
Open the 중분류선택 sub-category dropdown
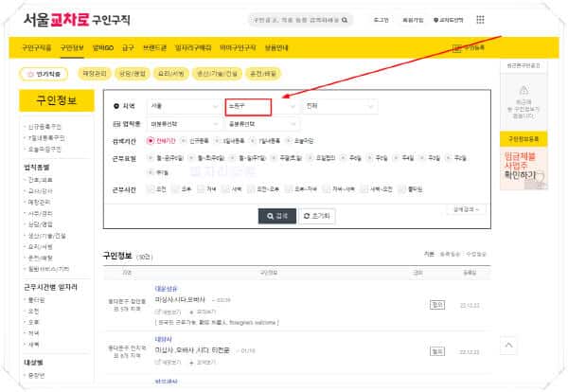tap(261, 124)
